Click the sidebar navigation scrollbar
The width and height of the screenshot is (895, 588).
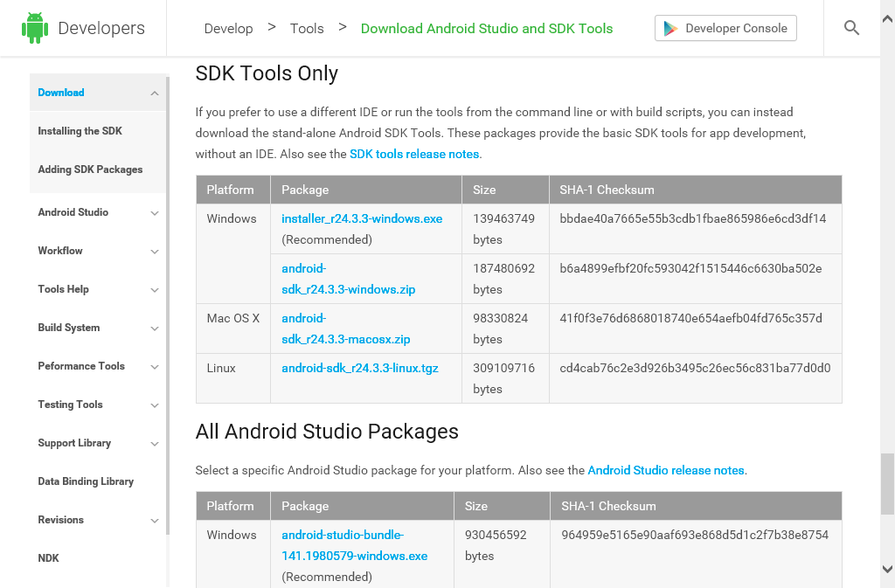[x=168, y=306]
